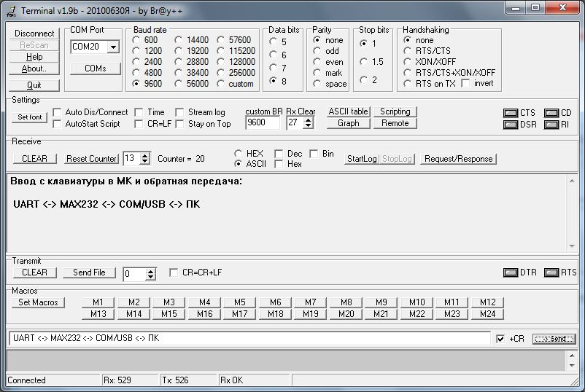Select 115200 baud rate
This screenshot has width=585, height=392.
click(x=220, y=51)
